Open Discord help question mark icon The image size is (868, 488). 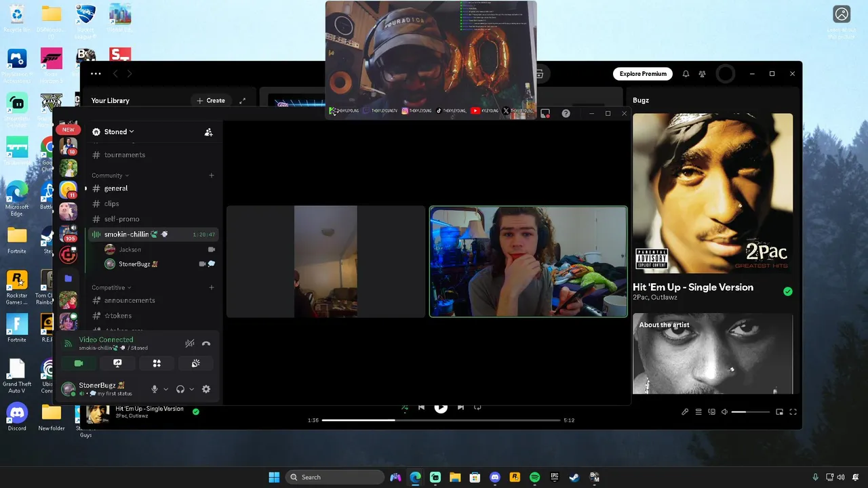[566, 113]
